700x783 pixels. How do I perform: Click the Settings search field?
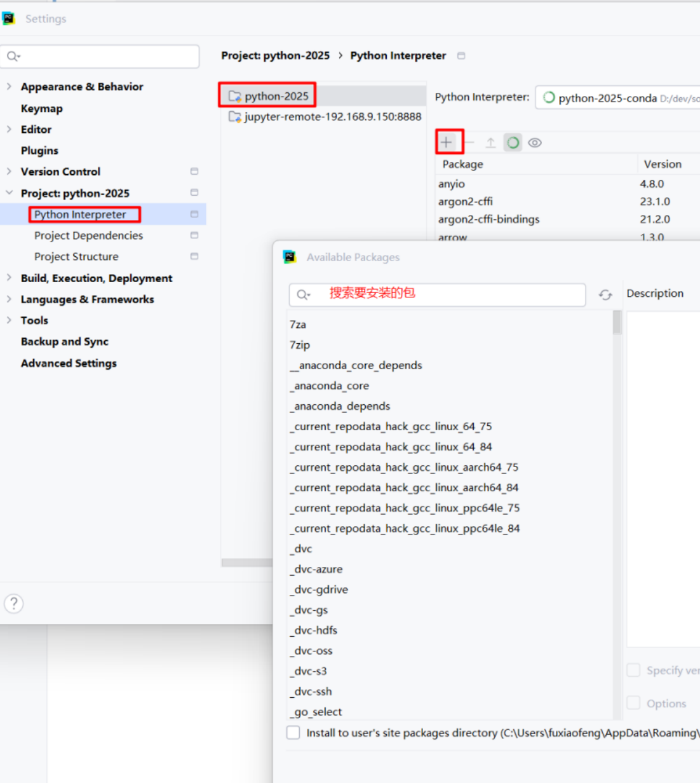(x=100, y=57)
